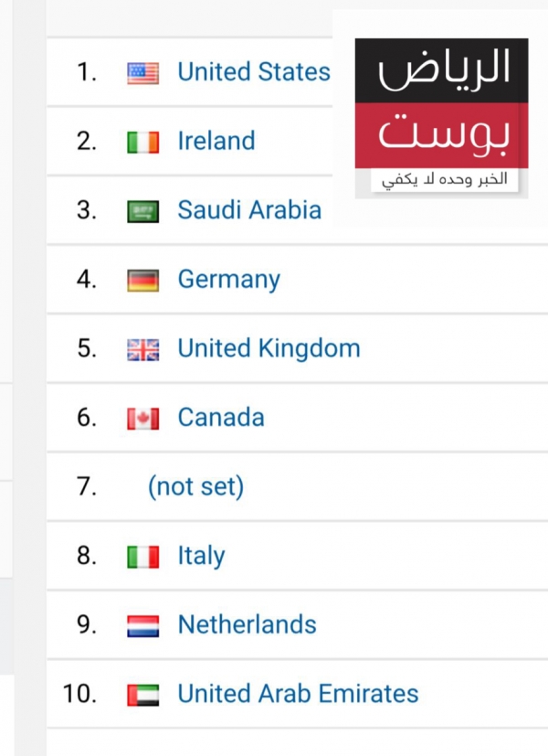This screenshot has height=756, width=548.
Task: Open the Canada country link
Action: pyautogui.click(x=221, y=417)
